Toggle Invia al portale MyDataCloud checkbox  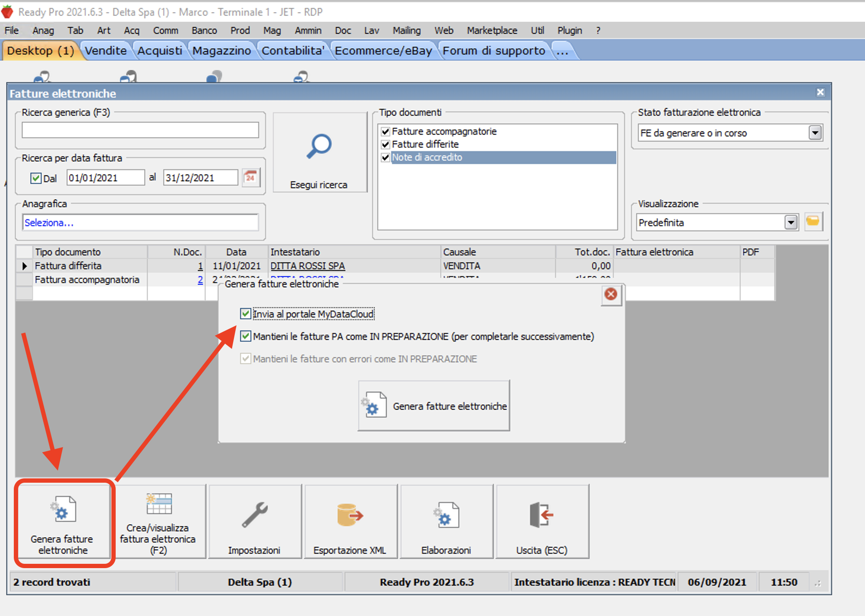(246, 314)
